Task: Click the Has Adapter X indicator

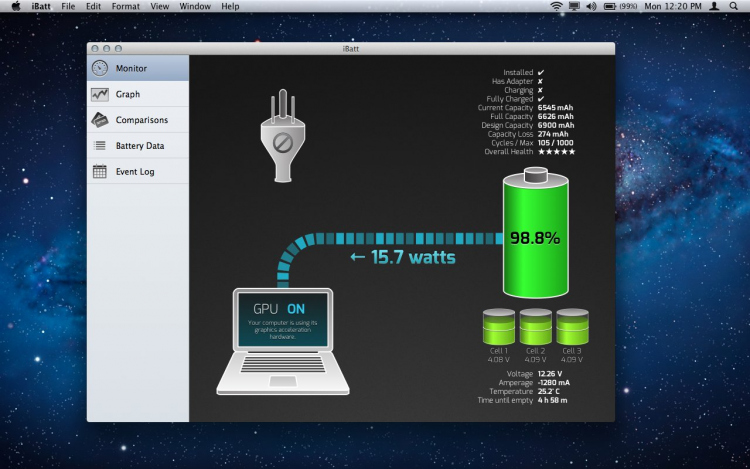Action: [540, 81]
